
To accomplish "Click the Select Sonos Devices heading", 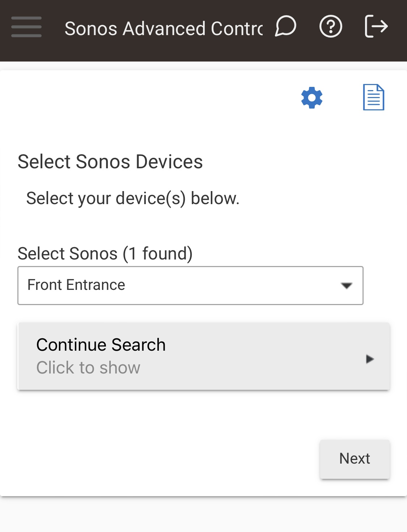I will (x=110, y=162).
